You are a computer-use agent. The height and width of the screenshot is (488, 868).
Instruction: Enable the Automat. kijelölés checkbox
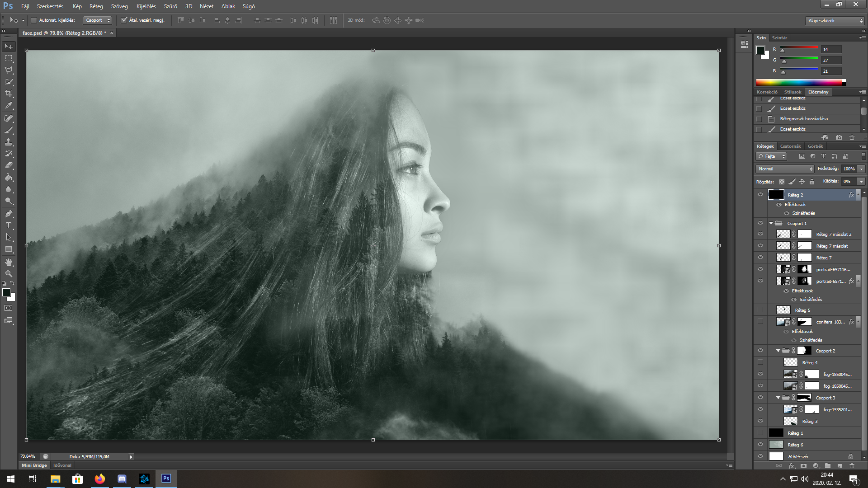[x=34, y=20]
